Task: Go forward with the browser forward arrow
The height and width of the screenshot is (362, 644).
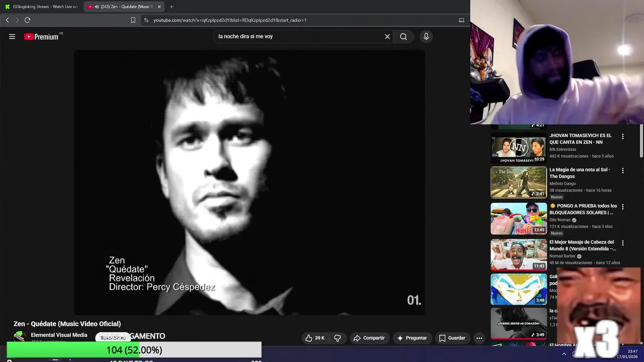Action: [x=17, y=20]
